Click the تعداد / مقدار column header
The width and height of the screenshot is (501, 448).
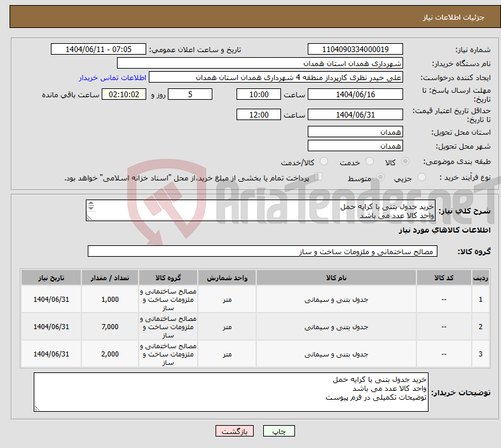[110, 278]
